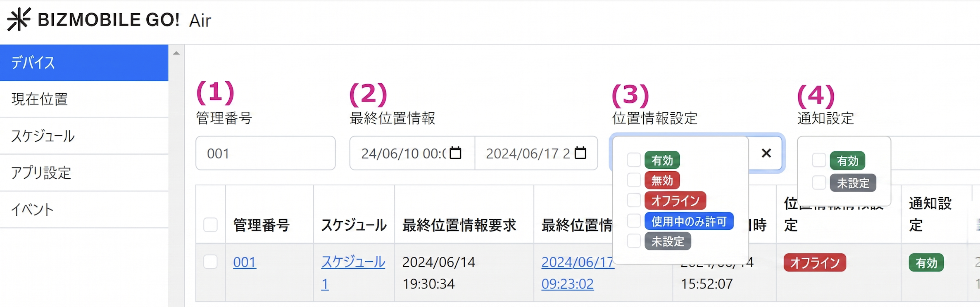Click the 管理番号 search input field
Viewport: 980px width, 307px height.
click(x=265, y=153)
